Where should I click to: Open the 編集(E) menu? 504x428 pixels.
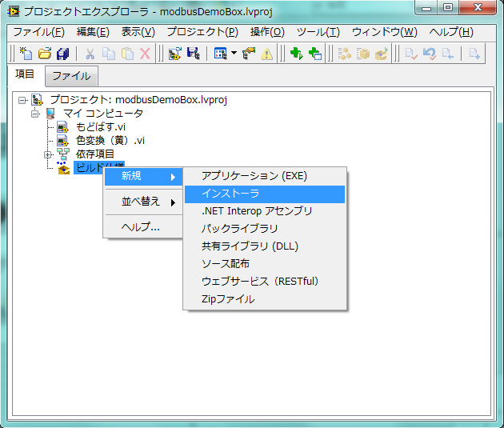coord(93,32)
